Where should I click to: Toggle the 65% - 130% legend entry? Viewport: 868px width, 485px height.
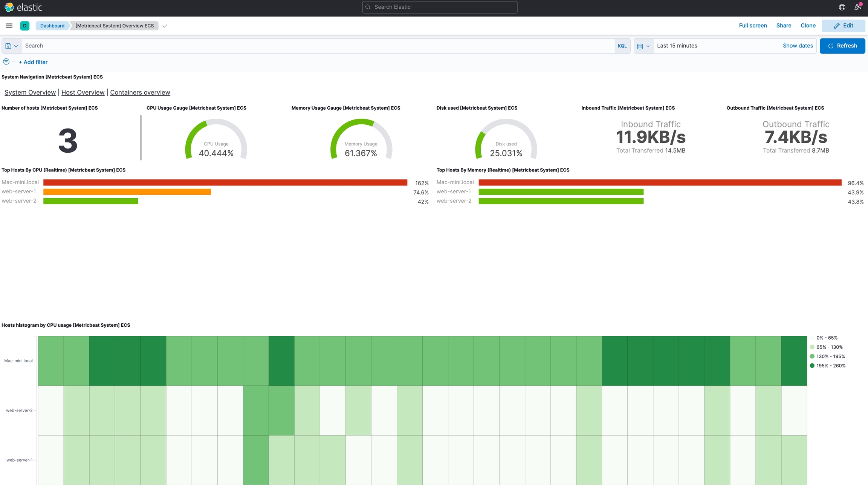[826, 347]
